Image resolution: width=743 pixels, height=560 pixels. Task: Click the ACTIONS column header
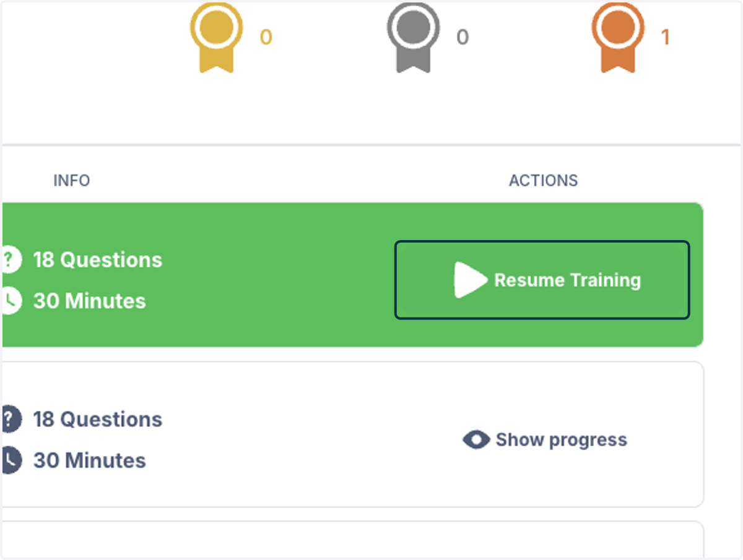click(x=544, y=181)
